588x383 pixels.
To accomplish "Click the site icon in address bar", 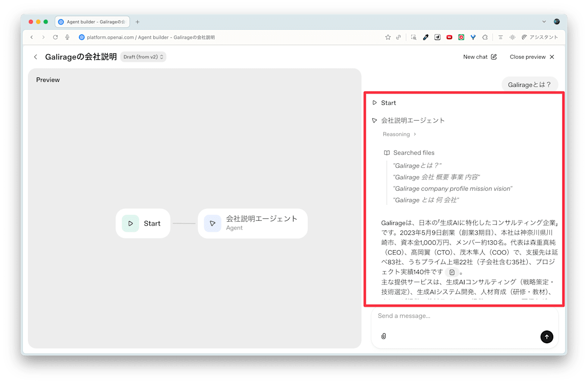I will point(82,37).
